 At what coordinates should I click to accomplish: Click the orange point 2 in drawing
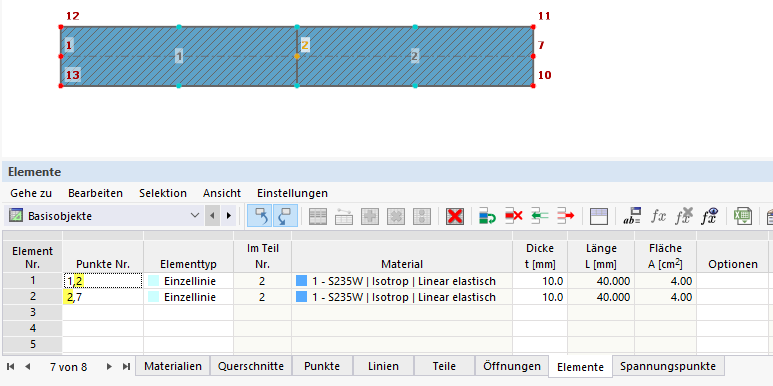click(x=297, y=57)
